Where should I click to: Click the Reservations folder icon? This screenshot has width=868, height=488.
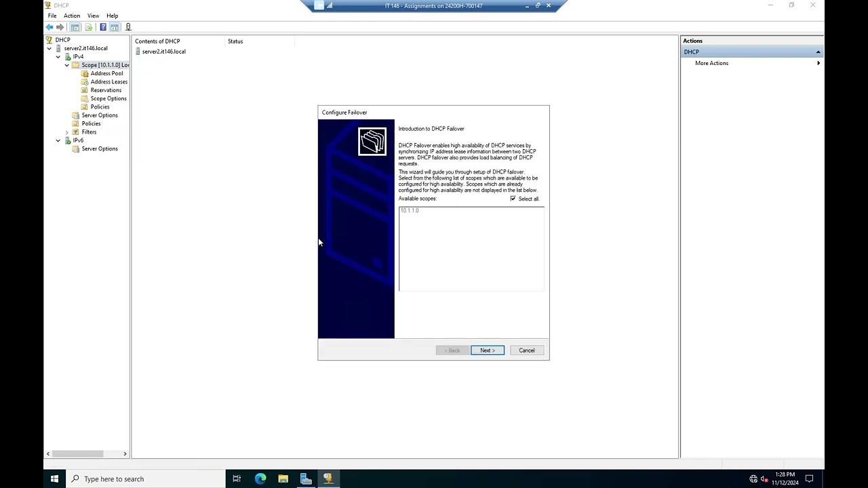[85, 90]
